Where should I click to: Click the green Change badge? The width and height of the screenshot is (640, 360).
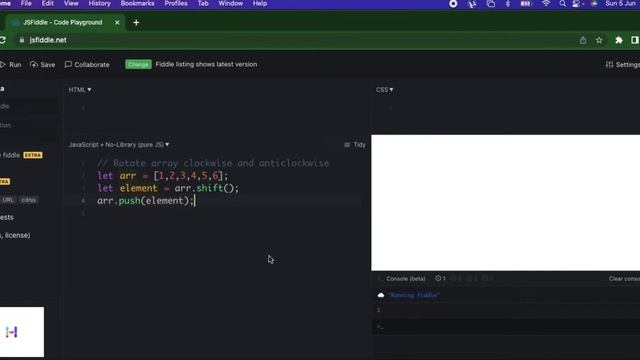pyautogui.click(x=138, y=64)
